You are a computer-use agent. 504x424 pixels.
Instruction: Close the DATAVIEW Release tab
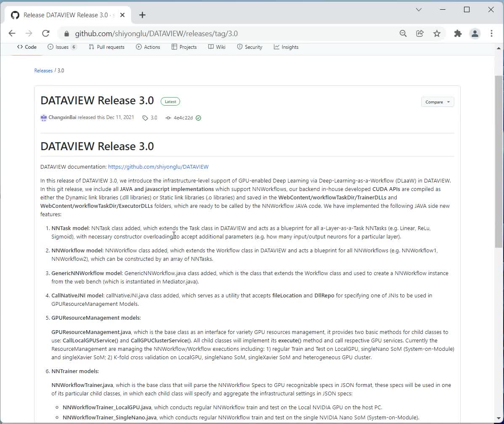click(x=122, y=15)
